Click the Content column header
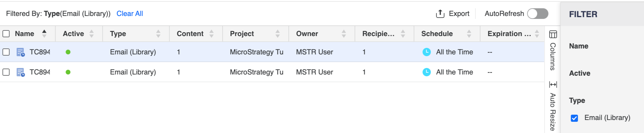The height and width of the screenshot is (133, 644). pyautogui.click(x=190, y=34)
